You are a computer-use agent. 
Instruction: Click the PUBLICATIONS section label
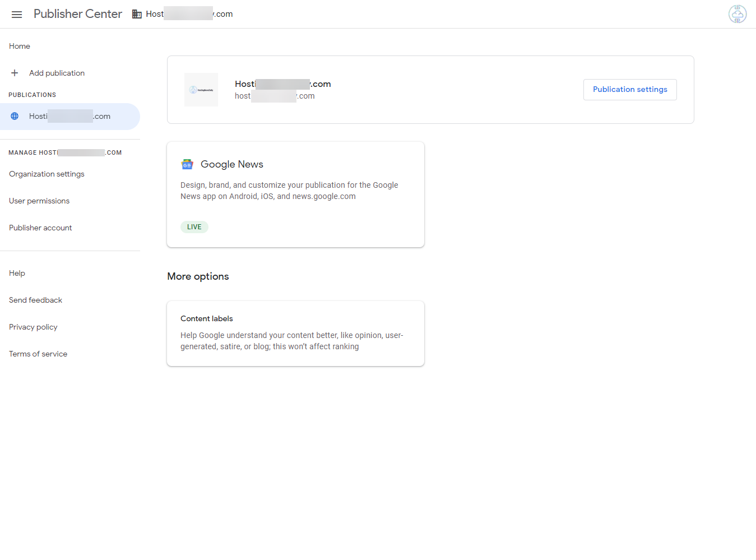pyautogui.click(x=33, y=95)
